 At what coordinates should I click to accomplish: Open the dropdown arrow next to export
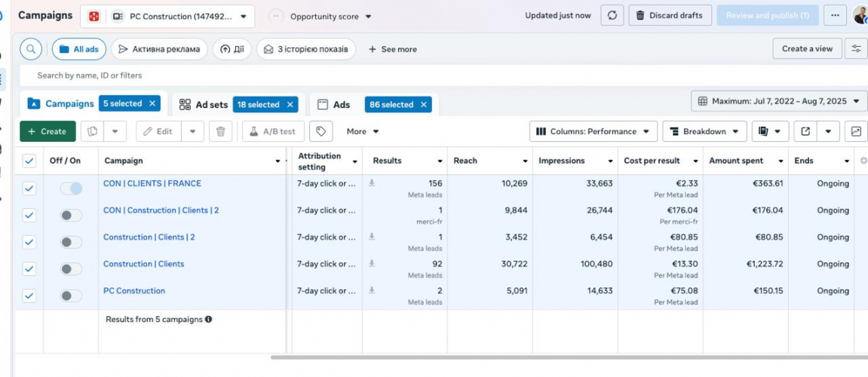click(x=828, y=131)
